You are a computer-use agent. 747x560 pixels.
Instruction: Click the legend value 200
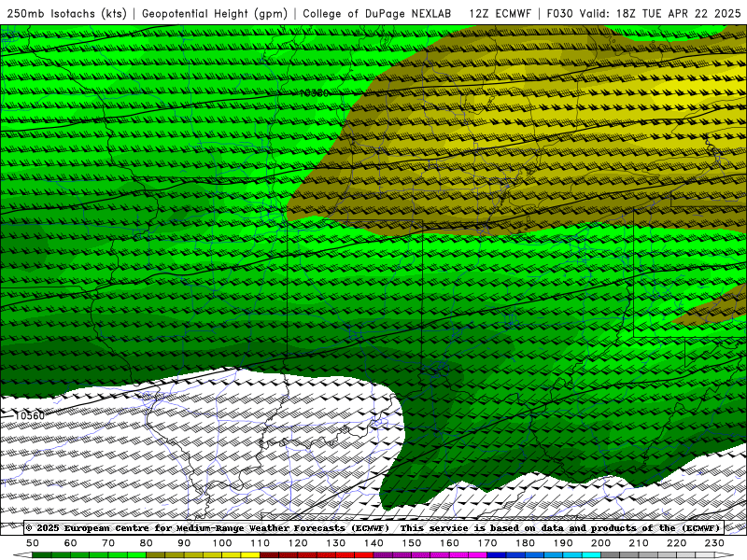(600, 543)
